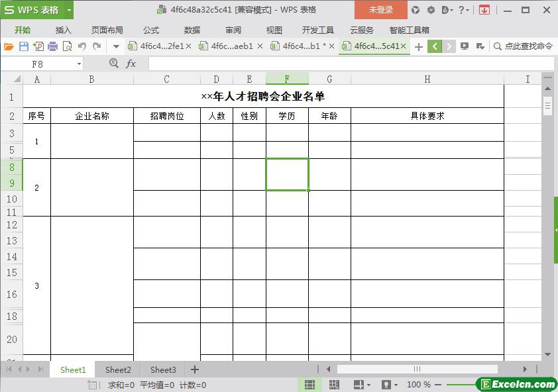Open the eye-protection mode dropdown in status bar

(x=396, y=385)
